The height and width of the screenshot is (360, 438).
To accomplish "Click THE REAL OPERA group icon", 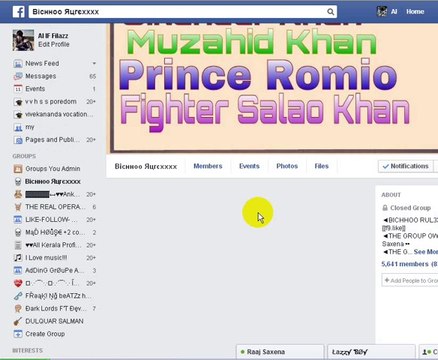I will 18,207.
